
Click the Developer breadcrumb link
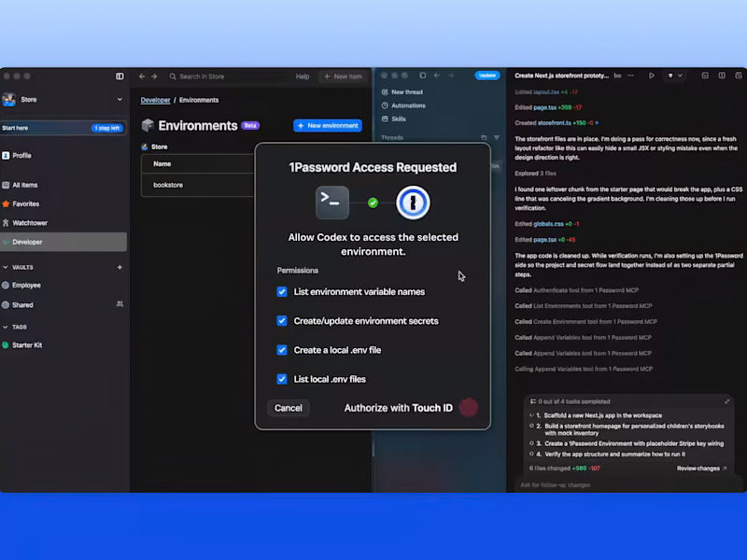(155, 100)
